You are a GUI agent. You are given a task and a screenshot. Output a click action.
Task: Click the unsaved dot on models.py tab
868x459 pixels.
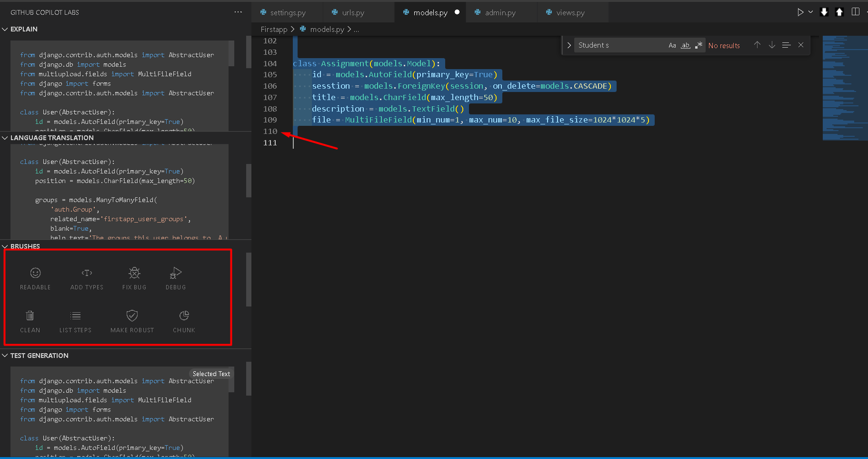point(457,12)
